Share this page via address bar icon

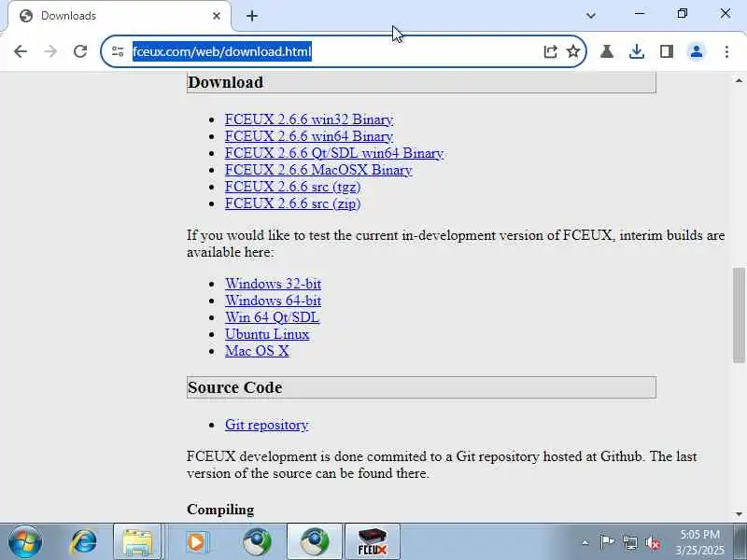coord(550,51)
